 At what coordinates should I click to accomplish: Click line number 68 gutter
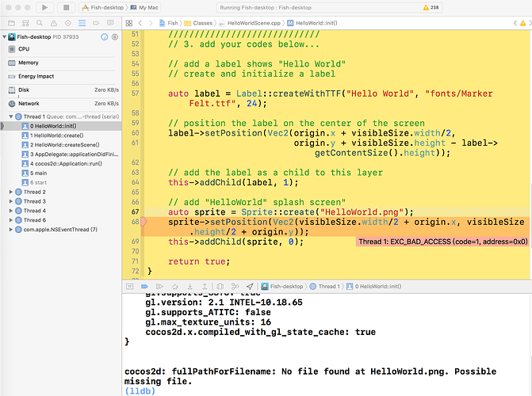(x=136, y=222)
